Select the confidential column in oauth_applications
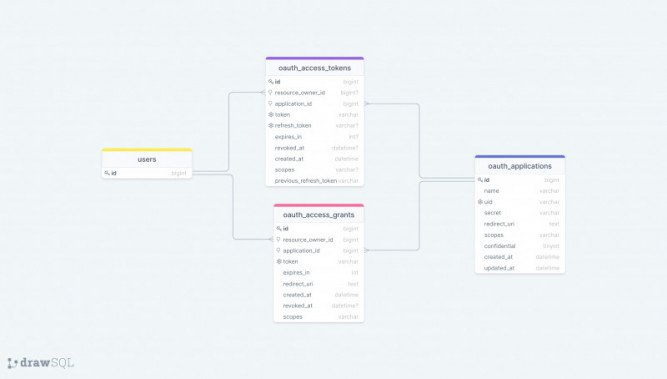Viewport: 667px width, 379px height. 520,246
